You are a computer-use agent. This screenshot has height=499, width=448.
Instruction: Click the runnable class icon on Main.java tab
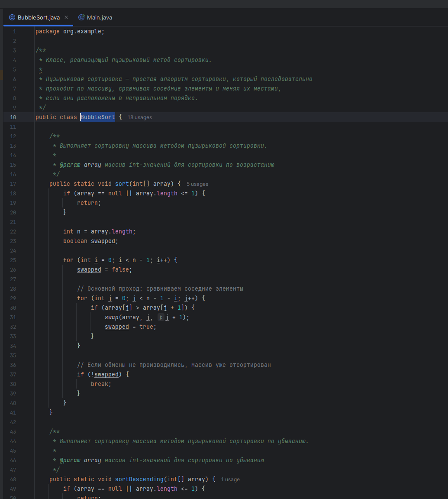81,17
